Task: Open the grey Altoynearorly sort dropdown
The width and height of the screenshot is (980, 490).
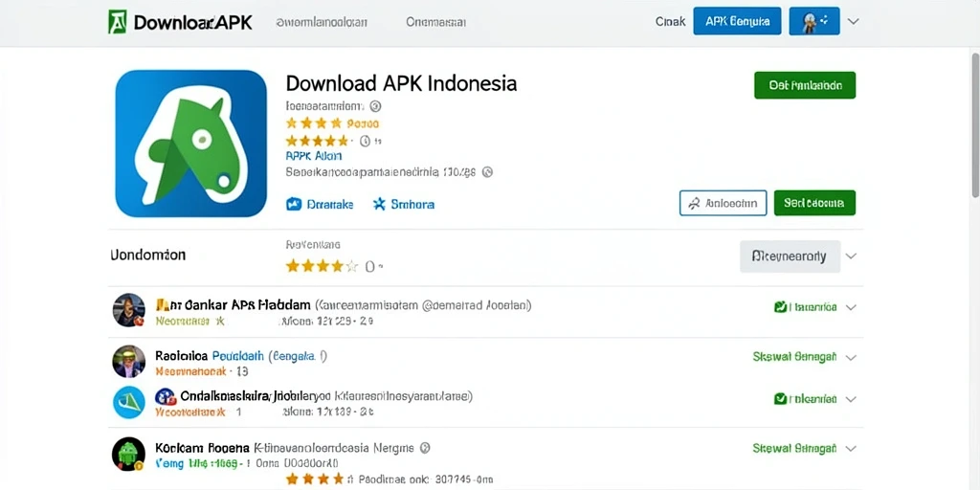Action: [790, 256]
